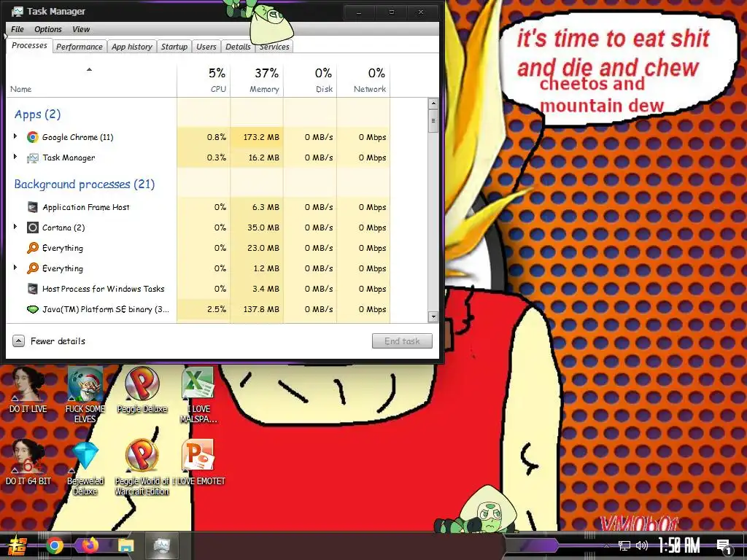Switch to the Users tab
The width and height of the screenshot is (747, 560).
(206, 47)
